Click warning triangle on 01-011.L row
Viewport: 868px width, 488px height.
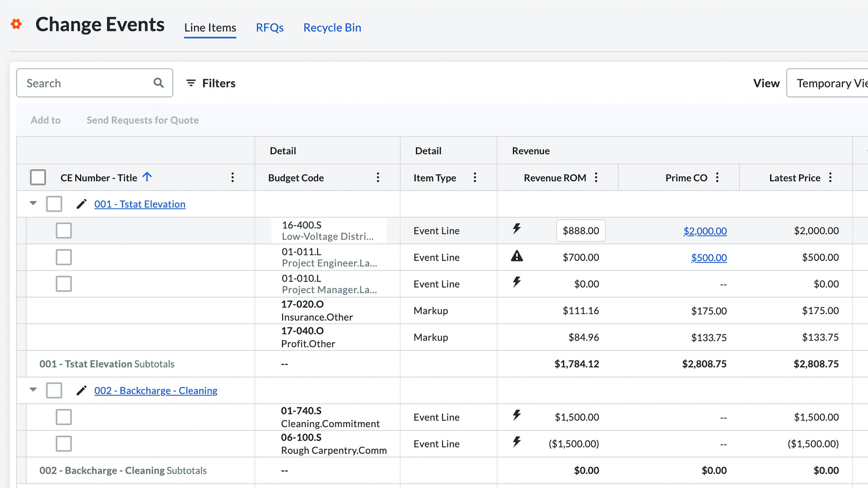pyautogui.click(x=517, y=257)
